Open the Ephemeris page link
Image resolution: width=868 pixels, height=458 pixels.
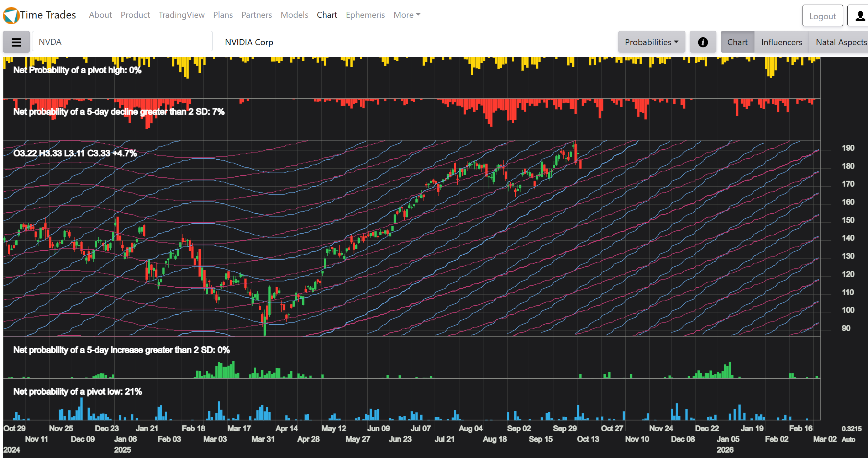coord(365,15)
